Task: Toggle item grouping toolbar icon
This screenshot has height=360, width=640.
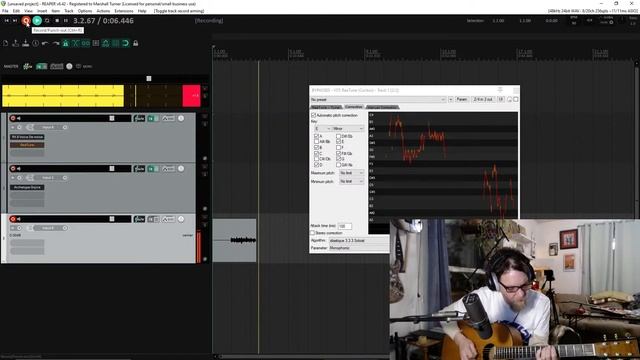Action: pyautogui.click(x=85, y=43)
